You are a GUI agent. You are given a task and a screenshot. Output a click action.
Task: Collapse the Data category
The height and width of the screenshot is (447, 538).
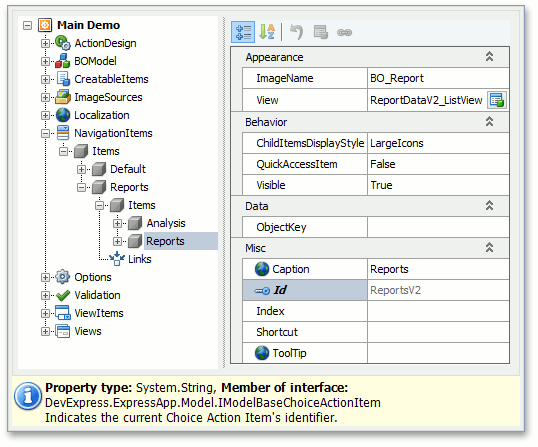click(x=490, y=205)
